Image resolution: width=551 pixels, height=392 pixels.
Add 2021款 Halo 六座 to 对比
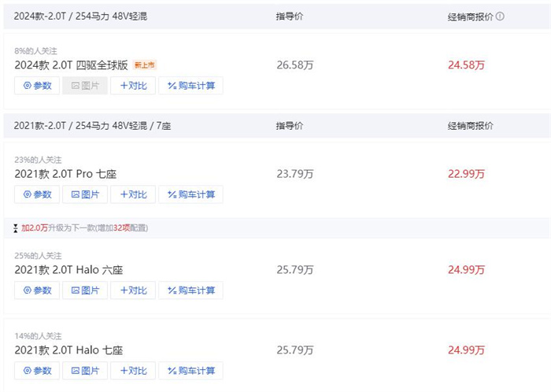[132, 290]
